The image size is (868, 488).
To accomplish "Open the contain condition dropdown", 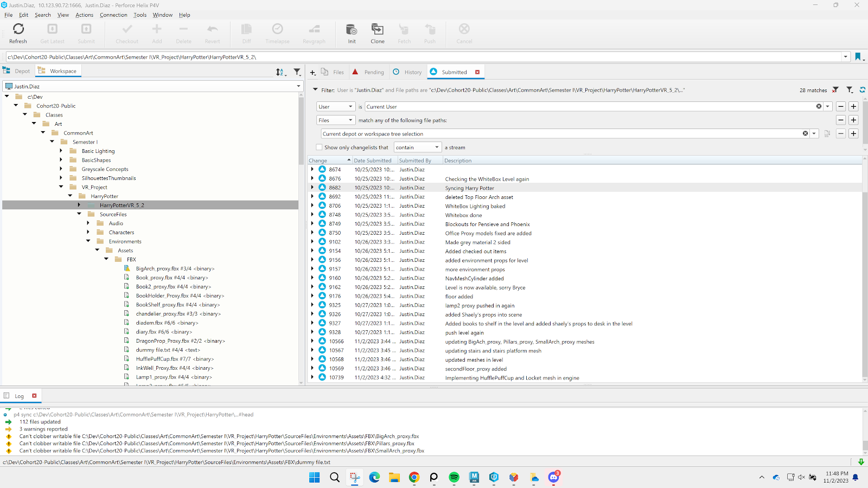I will [x=418, y=147].
